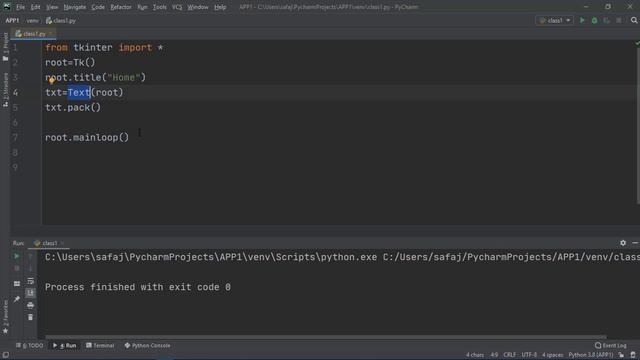Click the toolbar Stop square icon
The image size is (640, 360).
click(x=619, y=20)
